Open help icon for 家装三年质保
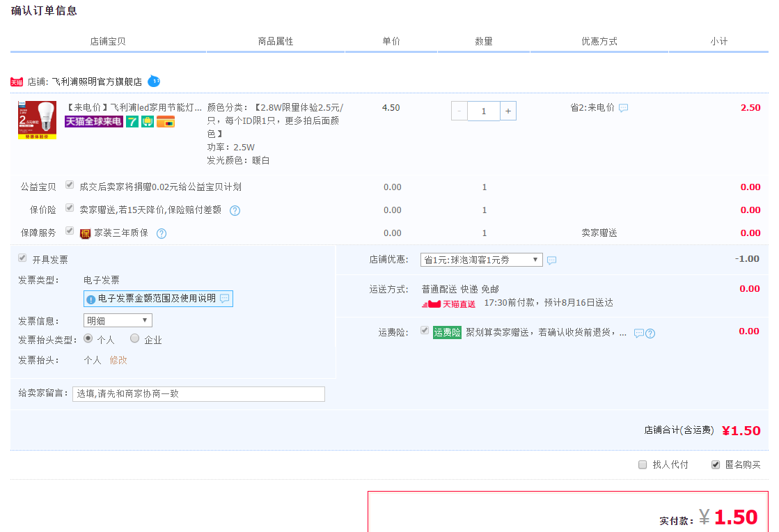 pyautogui.click(x=162, y=233)
